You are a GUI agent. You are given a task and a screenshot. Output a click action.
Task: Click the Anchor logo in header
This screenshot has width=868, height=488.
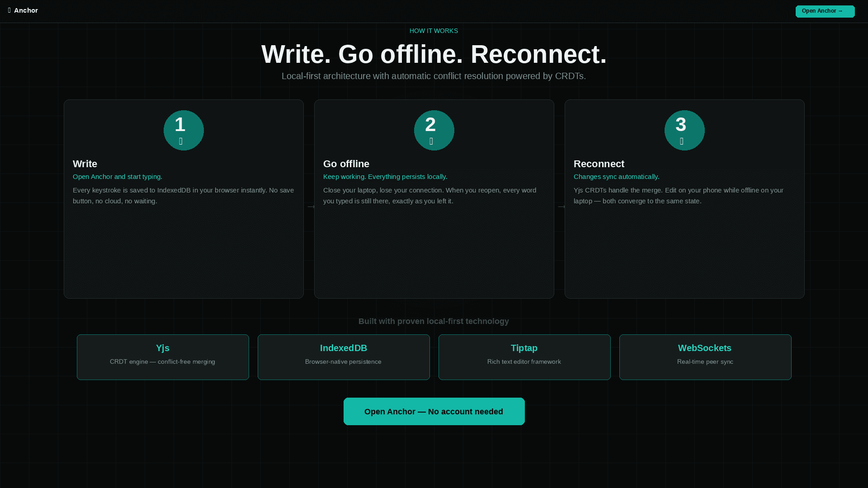pyautogui.click(x=23, y=10)
